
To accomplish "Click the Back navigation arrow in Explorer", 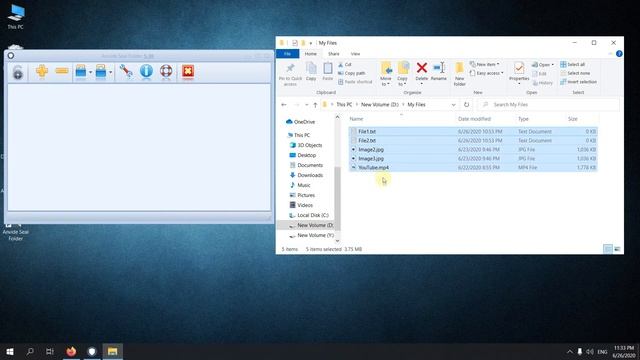I will coord(284,105).
